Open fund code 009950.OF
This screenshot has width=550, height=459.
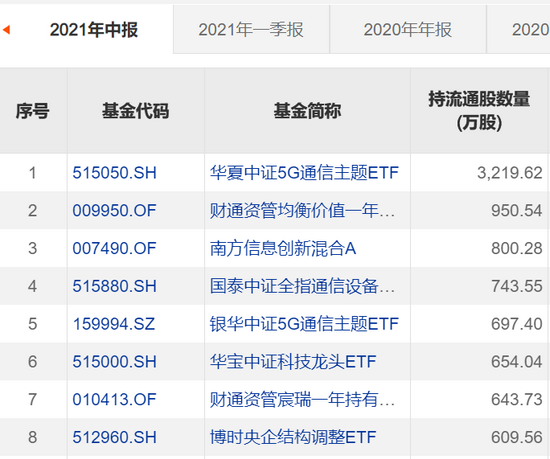[114, 211]
